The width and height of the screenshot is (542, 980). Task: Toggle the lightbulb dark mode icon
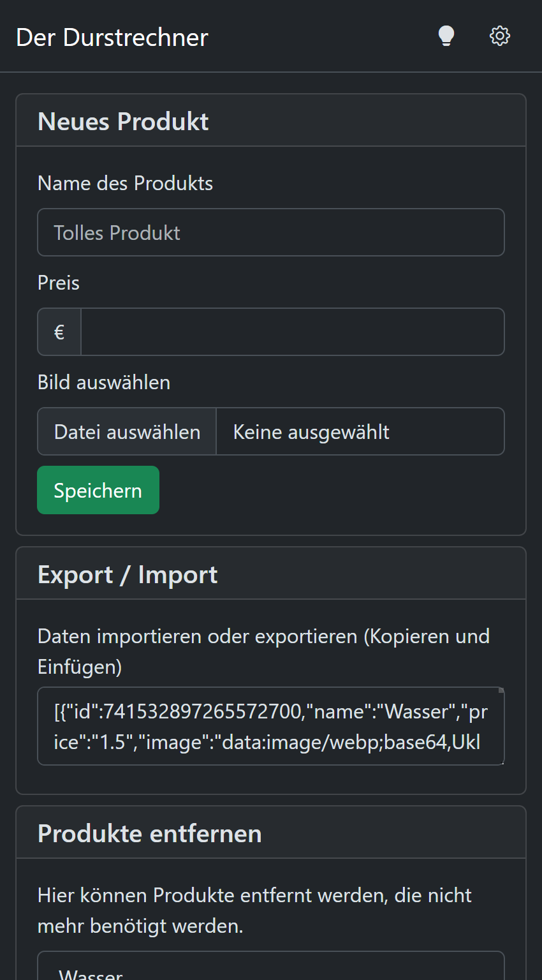click(446, 36)
